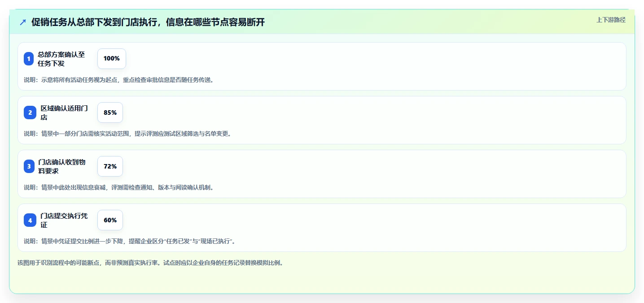This screenshot has width=644, height=303.
Task: Click the step 1 number badge
Action: pyautogui.click(x=29, y=59)
